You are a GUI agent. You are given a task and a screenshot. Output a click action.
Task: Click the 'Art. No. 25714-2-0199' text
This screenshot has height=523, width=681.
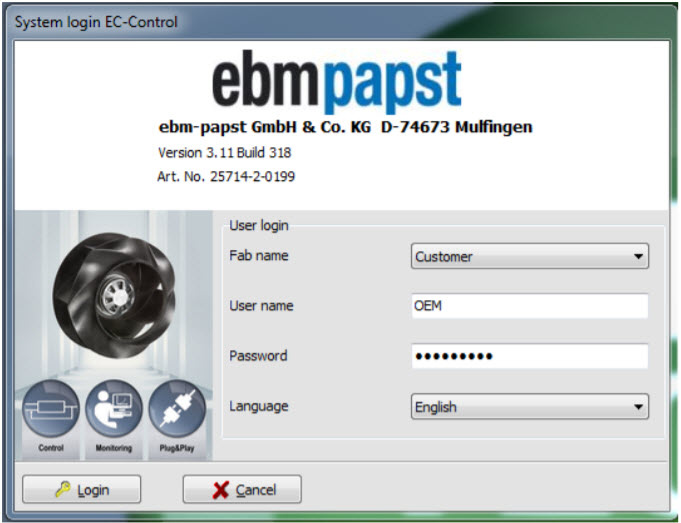226,176
